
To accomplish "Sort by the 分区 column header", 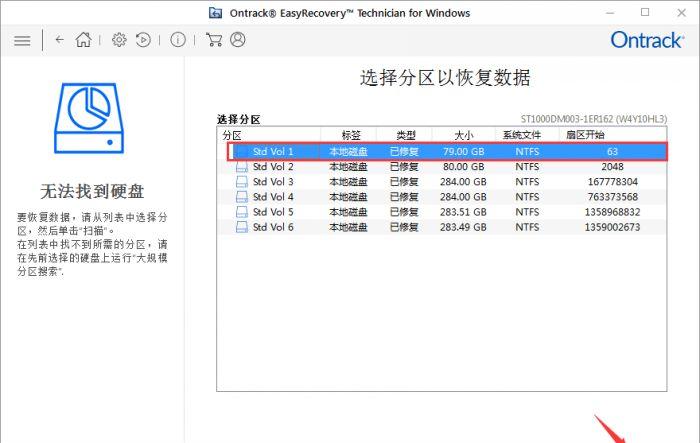I will tap(269, 135).
